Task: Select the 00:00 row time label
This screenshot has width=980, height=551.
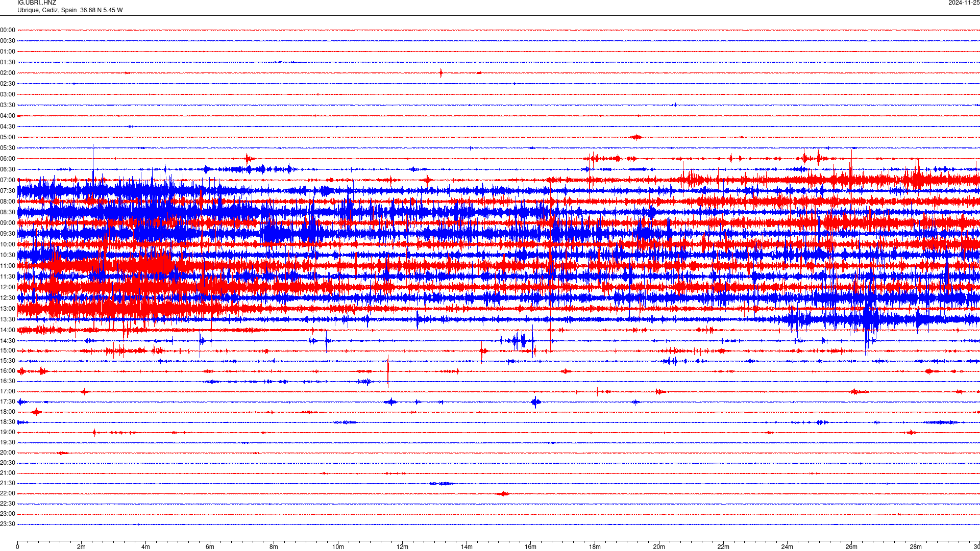Action: 8,30
